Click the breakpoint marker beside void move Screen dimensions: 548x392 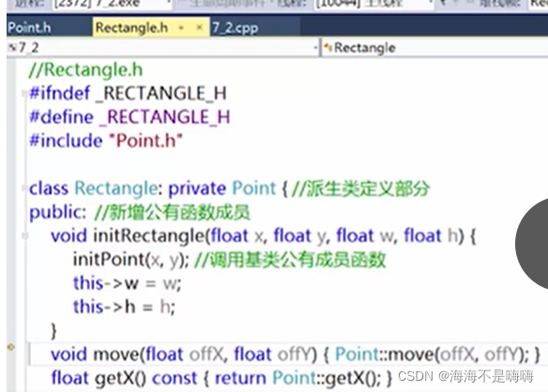pos(11,347)
